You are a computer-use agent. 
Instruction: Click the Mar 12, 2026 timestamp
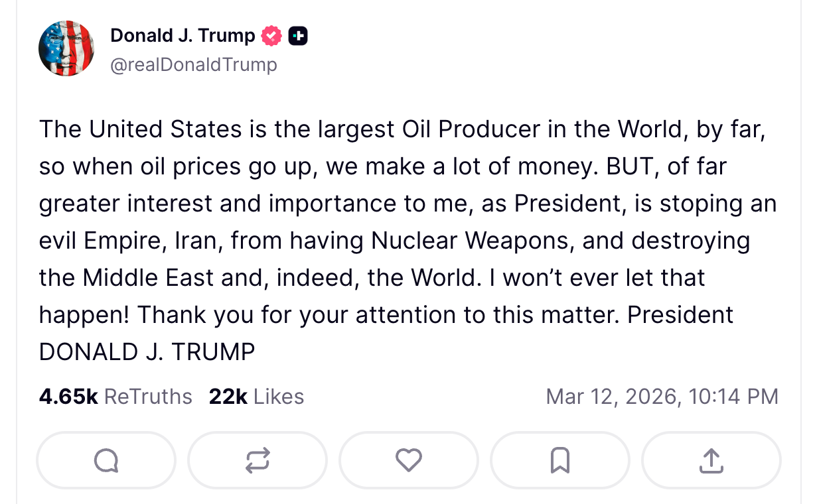(x=662, y=397)
